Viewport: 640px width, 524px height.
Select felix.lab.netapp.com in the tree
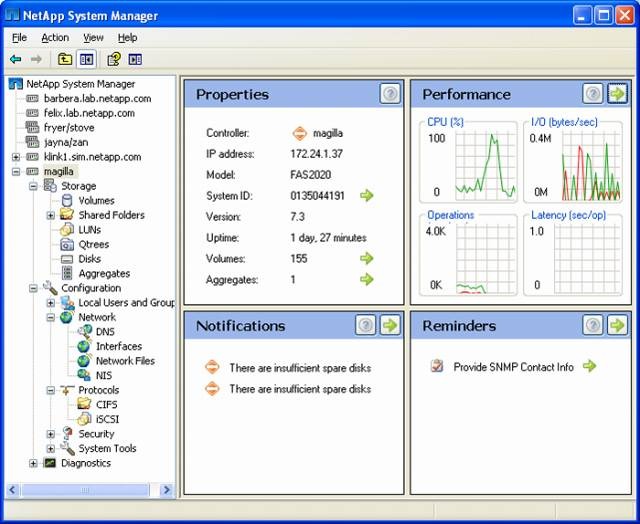[x=89, y=113]
